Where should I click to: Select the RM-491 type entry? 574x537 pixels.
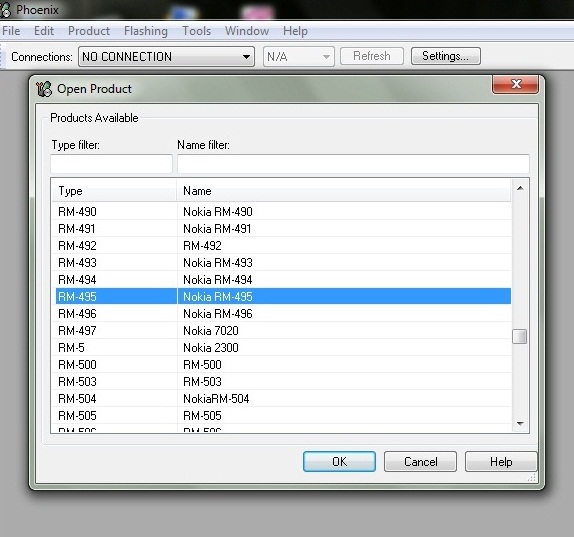click(x=77, y=229)
